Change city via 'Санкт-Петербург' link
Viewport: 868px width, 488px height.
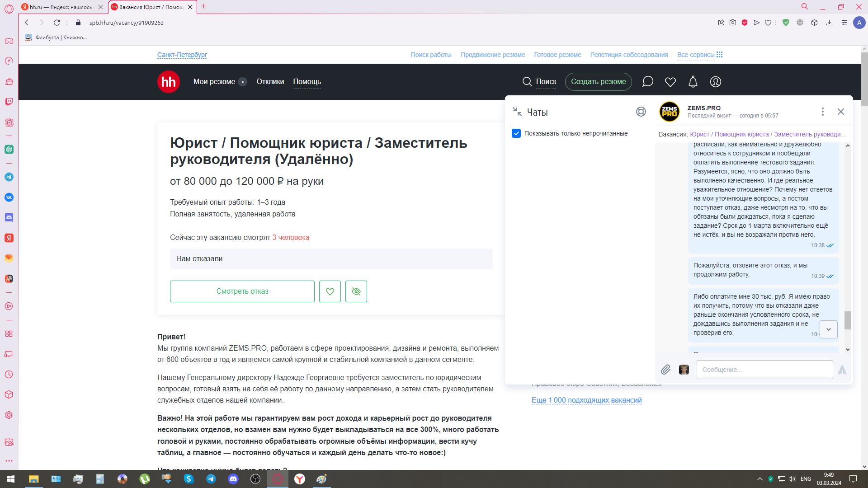[182, 55]
